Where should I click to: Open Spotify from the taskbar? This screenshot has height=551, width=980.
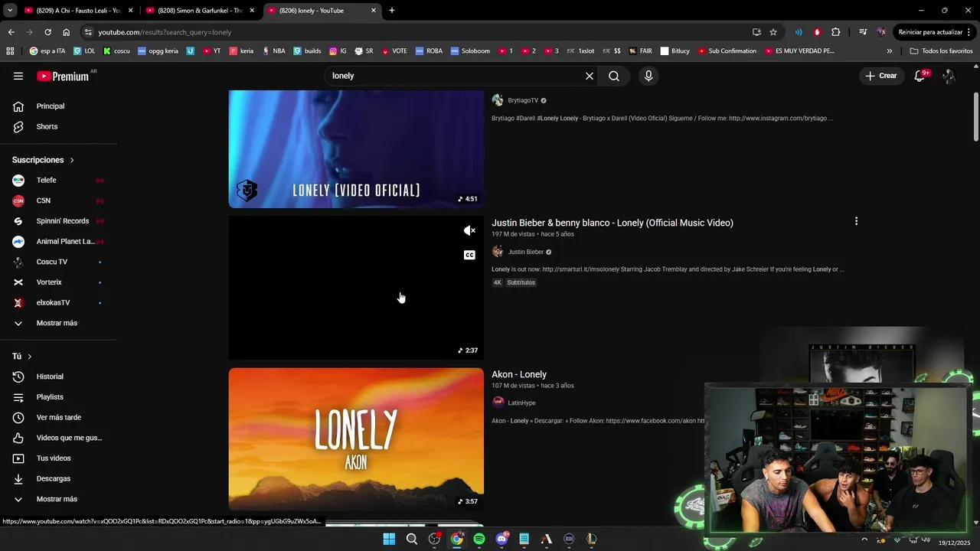(479, 539)
